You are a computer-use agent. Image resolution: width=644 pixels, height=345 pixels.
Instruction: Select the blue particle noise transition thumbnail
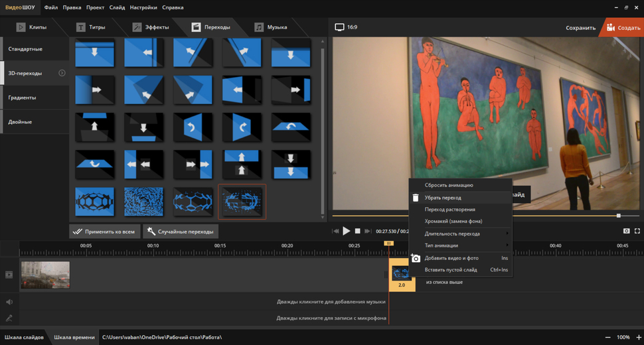pyautogui.click(x=144, y=202)
